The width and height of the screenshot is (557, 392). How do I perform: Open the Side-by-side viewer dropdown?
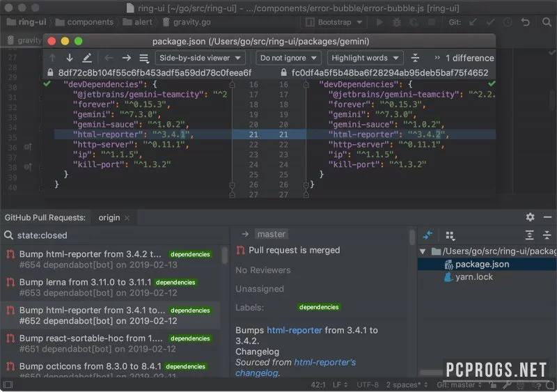click(x=200, y=58)
